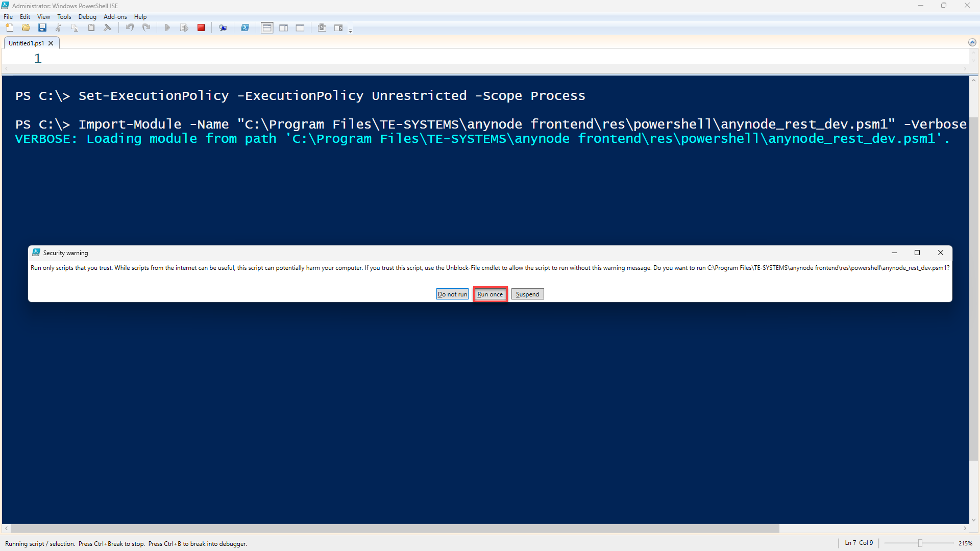Cut text using the scissors icon

[58, 28]
